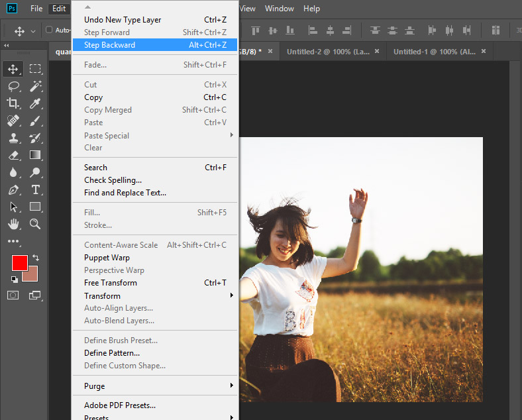The width and height of the screenshot is (522, 420).
Task: Select the Move tool in toolbox
Action: coord(13,69)
